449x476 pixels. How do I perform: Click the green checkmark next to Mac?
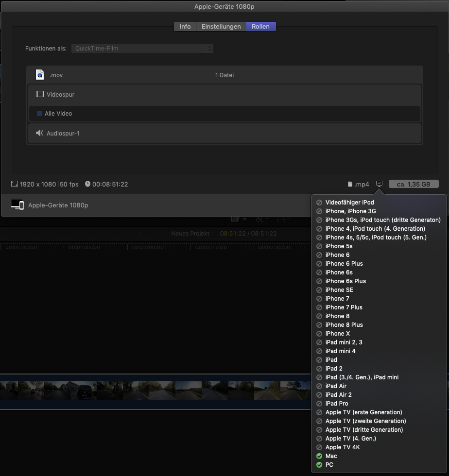tap(319, 456)
